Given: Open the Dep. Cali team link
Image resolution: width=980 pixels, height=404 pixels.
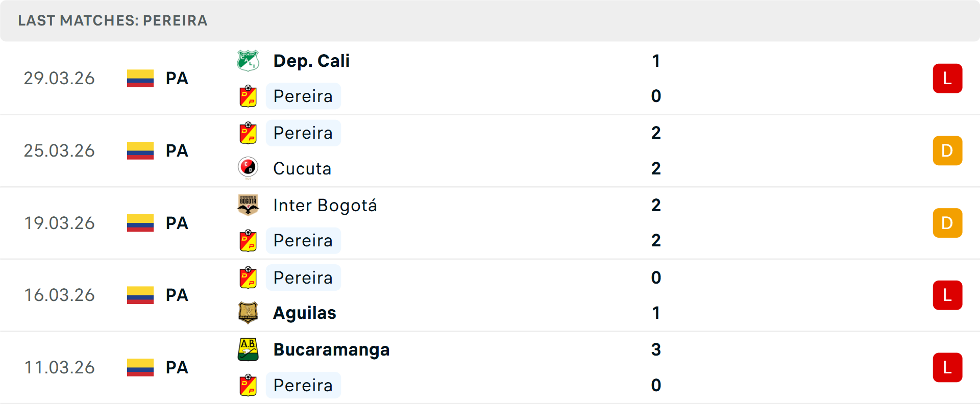Looking at the screenshot, I should (x=311, y=61).
